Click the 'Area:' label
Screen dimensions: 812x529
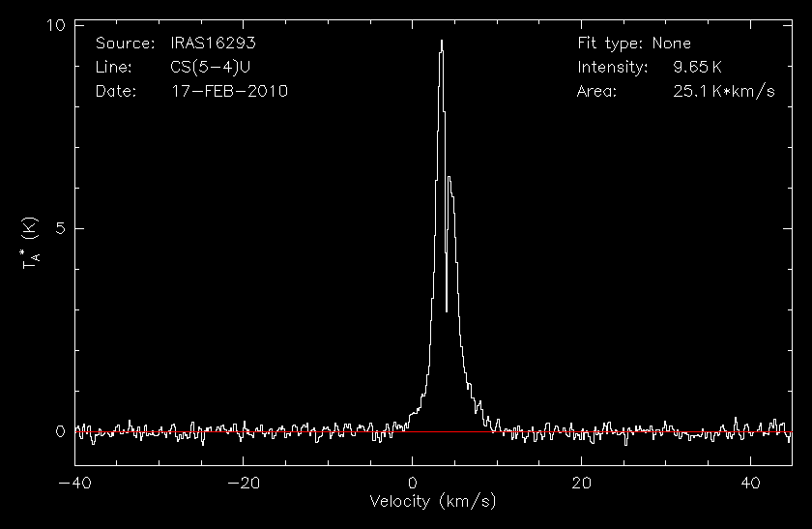tap(597, 91)
